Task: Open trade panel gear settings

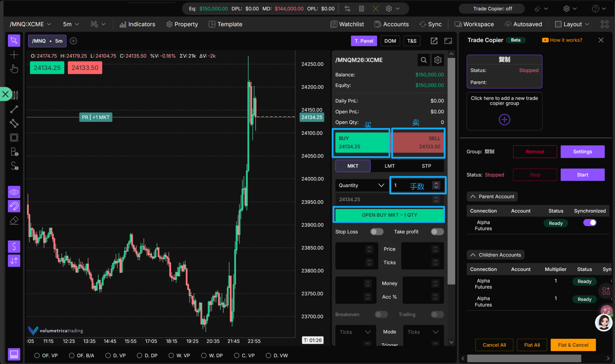Action: click(438, 60)
